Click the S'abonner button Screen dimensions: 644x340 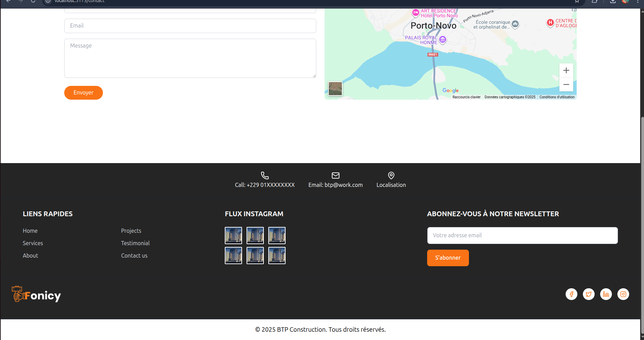point(448,258)
